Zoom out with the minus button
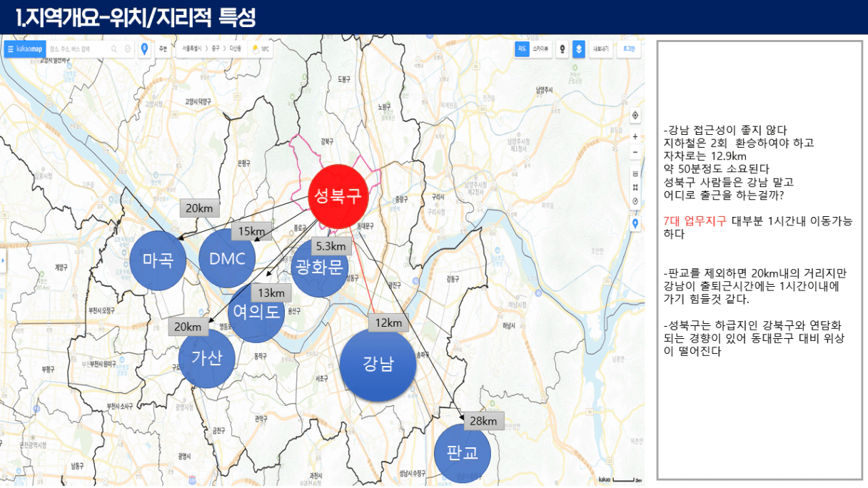 (635, 153)
